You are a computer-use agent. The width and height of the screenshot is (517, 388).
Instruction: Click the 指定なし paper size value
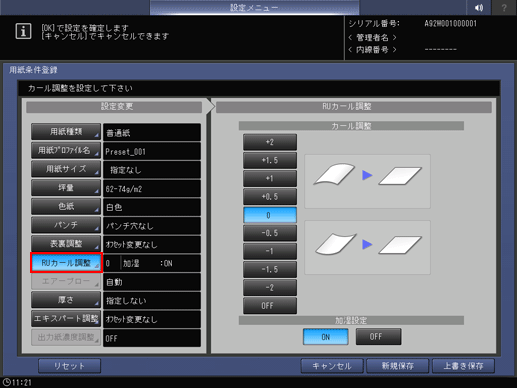[152, 170]
